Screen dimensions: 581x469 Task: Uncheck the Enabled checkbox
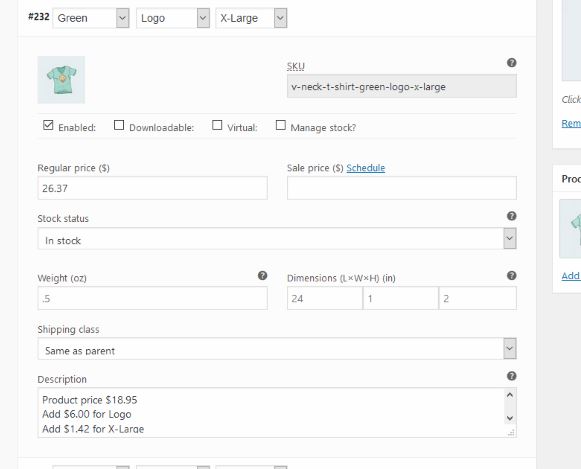pyautogui.click(x=48, y=125)
